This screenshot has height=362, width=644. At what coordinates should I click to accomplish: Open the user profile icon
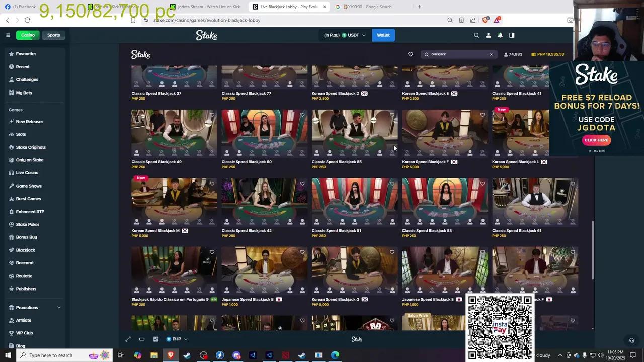click(488, 35)
